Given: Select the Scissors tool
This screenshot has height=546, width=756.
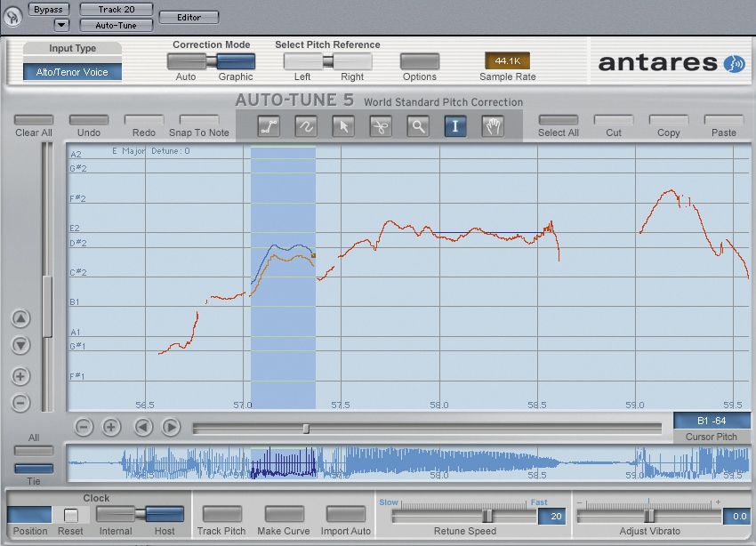Looking at the screenshot, I should (381, 127).
